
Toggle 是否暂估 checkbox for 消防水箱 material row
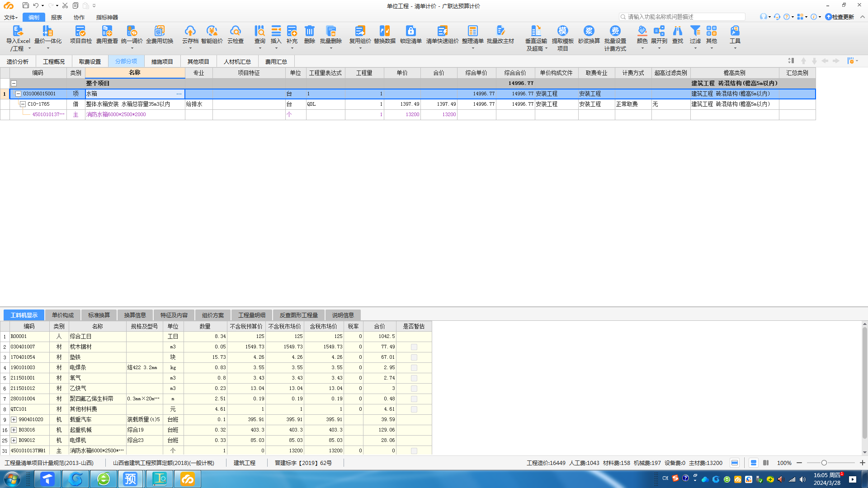pyautogui.click(x=414, y=451)
